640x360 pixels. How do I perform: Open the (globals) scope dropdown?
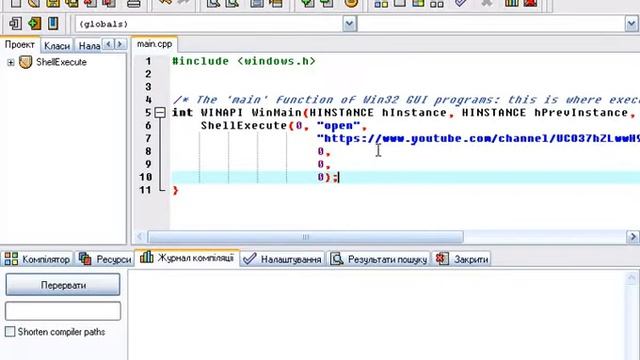[x=349, y=24]
